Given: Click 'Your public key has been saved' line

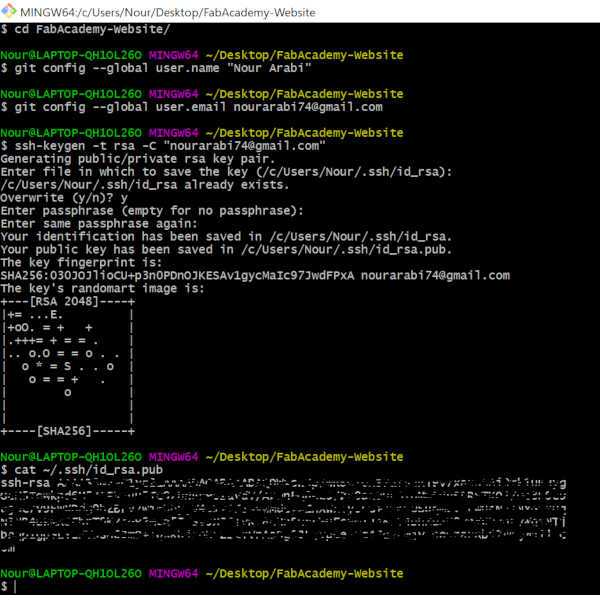Looking at the screenshot, I should (x=226, y=250).
